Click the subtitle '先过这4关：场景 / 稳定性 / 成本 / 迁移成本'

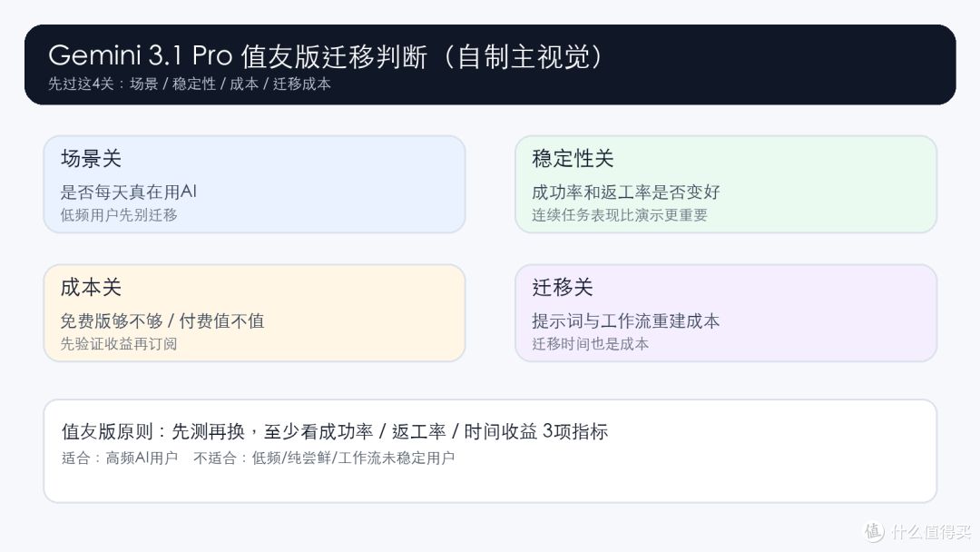point(190,84)
